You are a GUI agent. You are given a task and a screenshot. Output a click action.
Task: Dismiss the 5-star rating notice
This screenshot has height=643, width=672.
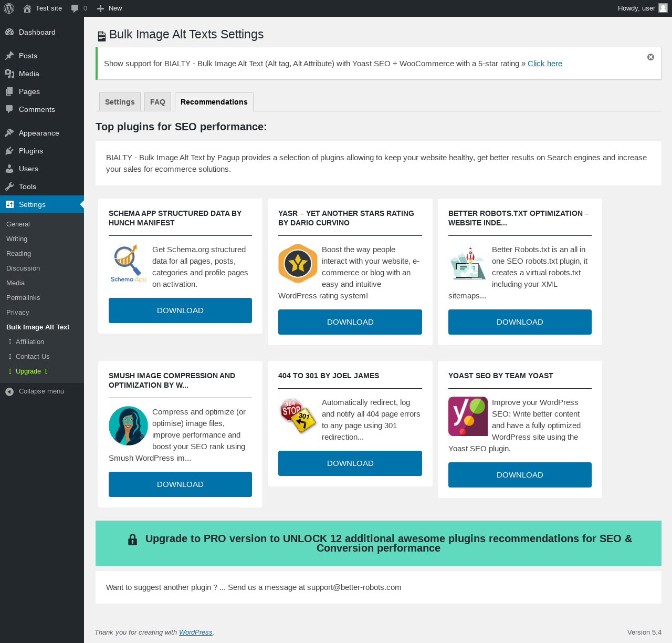650,57
